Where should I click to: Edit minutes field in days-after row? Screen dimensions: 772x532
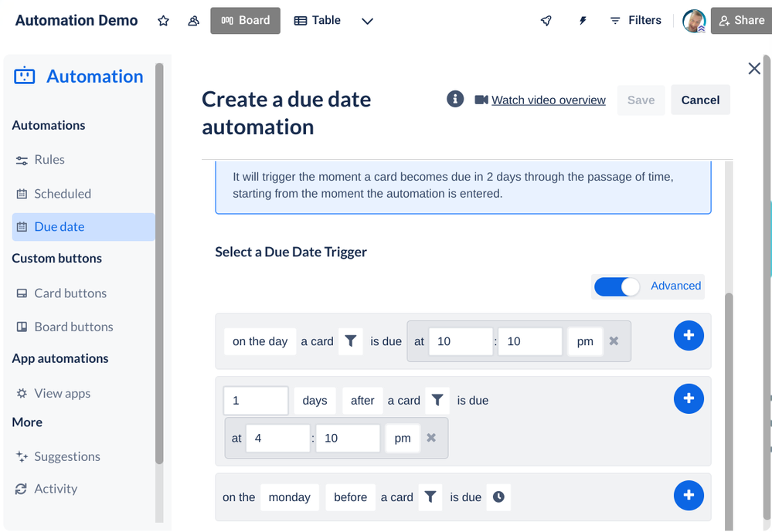pos(348,438)
